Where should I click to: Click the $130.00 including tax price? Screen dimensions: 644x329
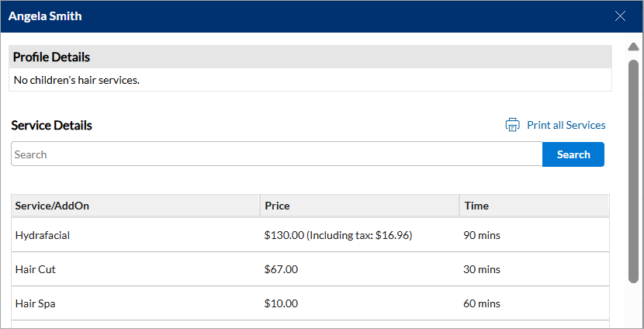(x=338, y=235)
